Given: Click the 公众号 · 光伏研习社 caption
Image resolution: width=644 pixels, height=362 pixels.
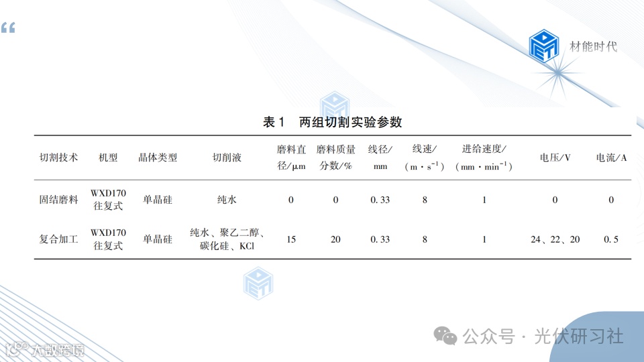Looking at the screenshot, I should pos(543,337).
